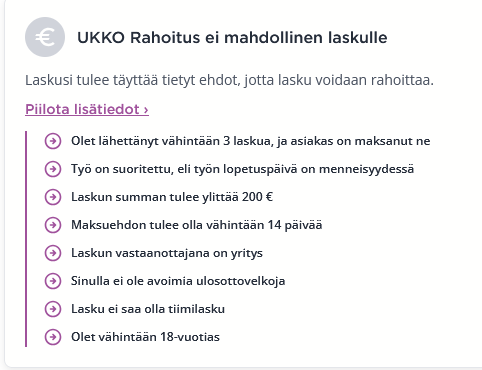Select 'Laskun vastaanottajana on yritys' text
The width and height of the screenshot is (482, 370).
(x=167, y=253)
